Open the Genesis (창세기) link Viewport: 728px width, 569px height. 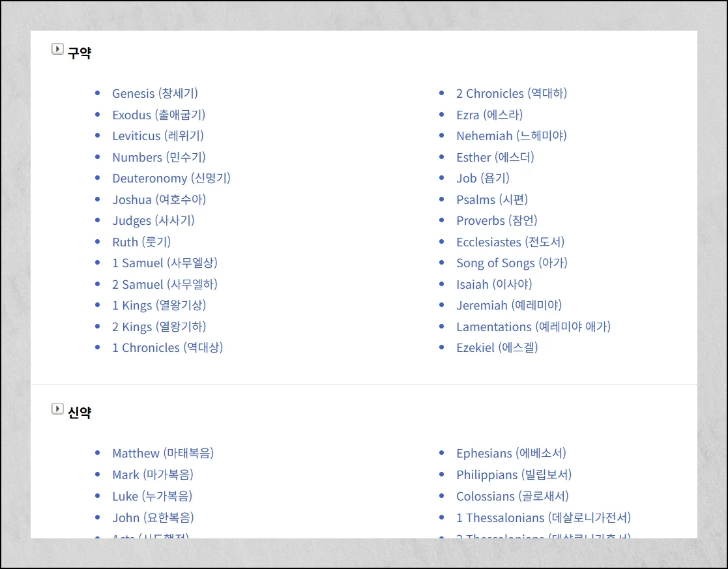point(154,93)
